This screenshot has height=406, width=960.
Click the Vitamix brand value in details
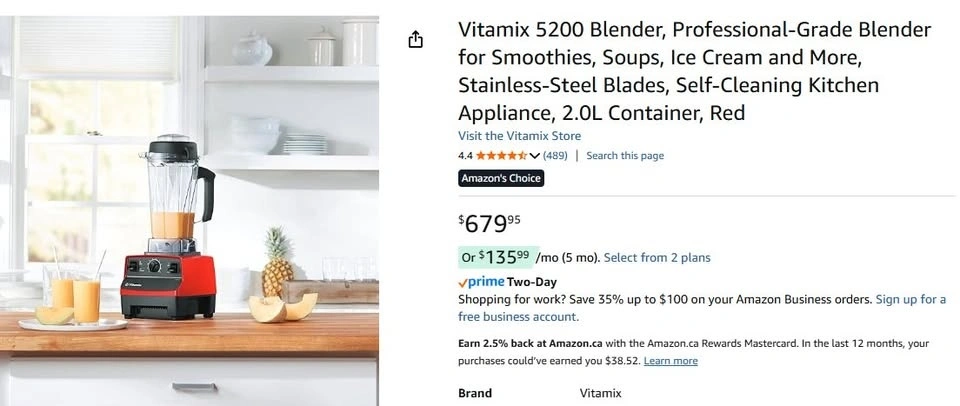point(600,394)
